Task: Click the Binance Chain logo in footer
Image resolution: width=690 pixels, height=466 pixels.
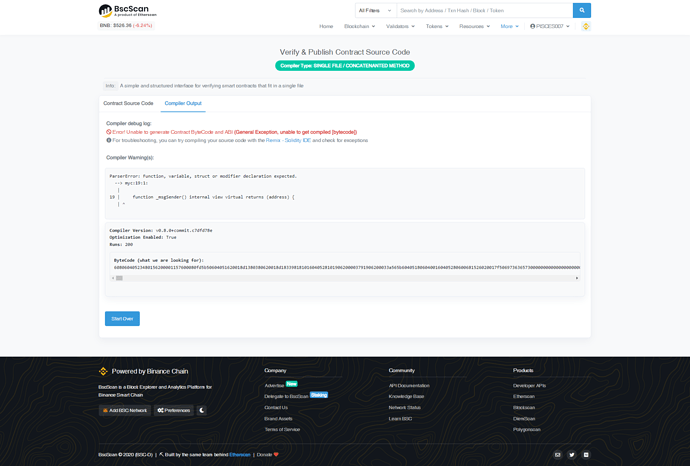Action: coord(103,371)
